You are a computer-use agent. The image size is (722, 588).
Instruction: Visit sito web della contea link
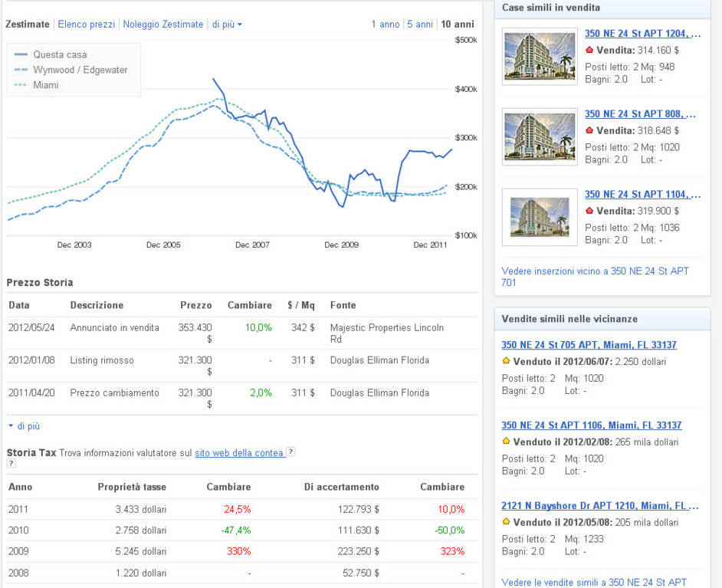click(239, 452)
